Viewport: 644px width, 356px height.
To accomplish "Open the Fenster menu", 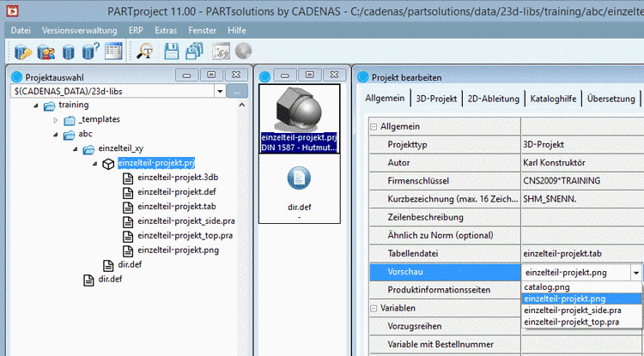I will coord(202,30).
